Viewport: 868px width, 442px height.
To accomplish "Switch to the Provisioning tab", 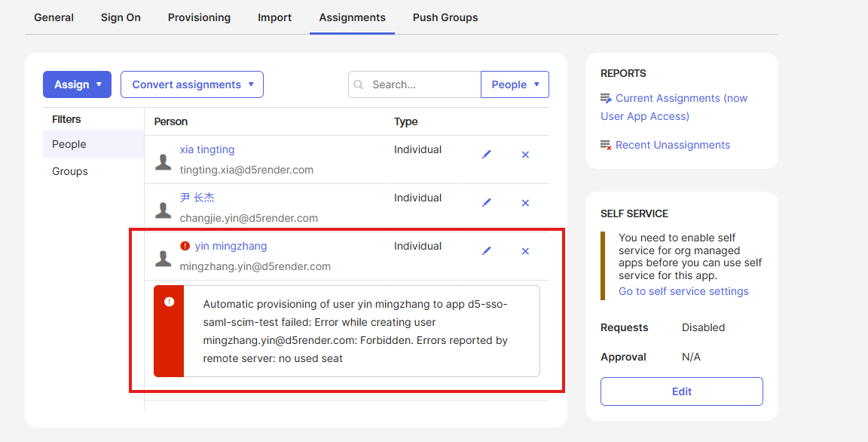I will tap(199, 17).
